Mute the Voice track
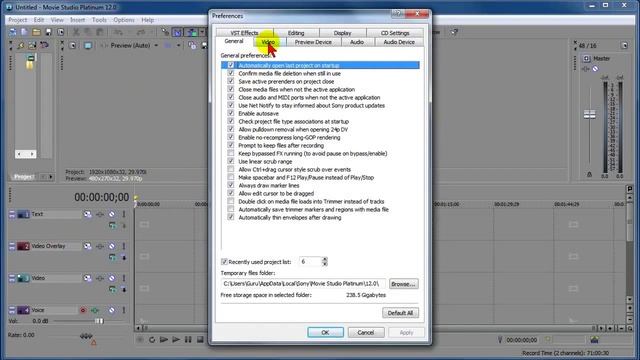Image resolution: width=640 pixels, height=360 pixels. coord(111,310)
